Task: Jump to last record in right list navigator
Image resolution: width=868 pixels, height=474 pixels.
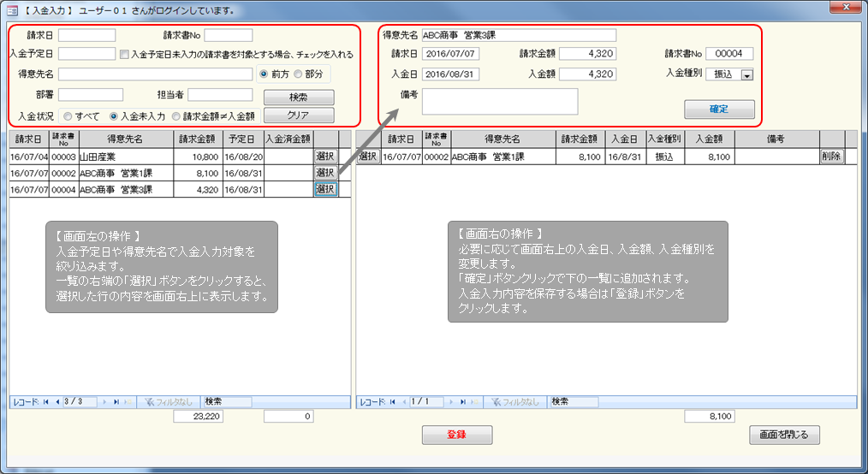Action: 462,401
